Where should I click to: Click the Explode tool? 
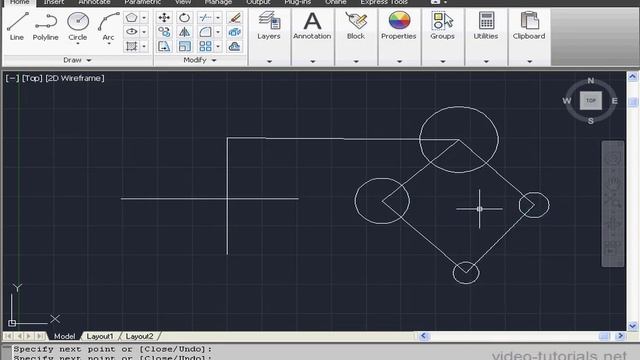(x=234, y=32)
